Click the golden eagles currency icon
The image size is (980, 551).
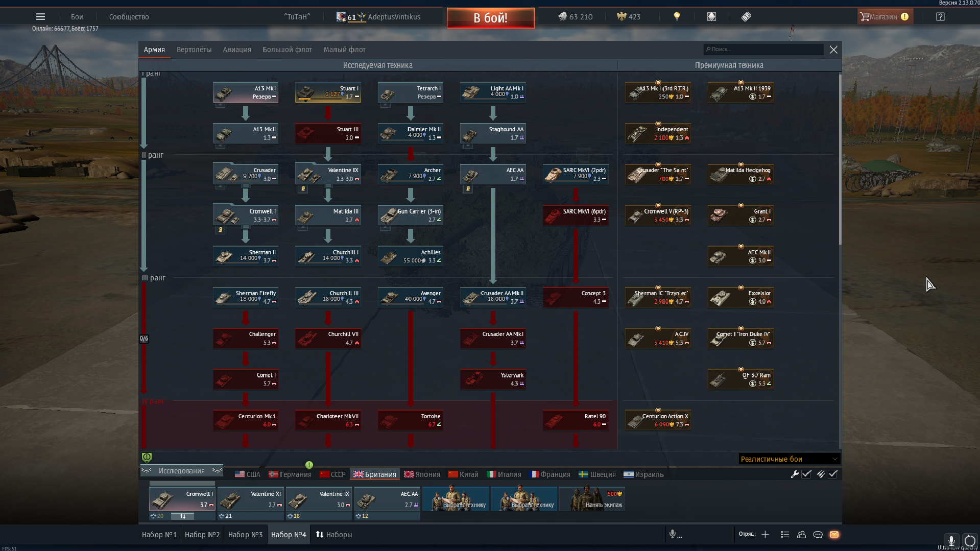(x=622, y=17)
